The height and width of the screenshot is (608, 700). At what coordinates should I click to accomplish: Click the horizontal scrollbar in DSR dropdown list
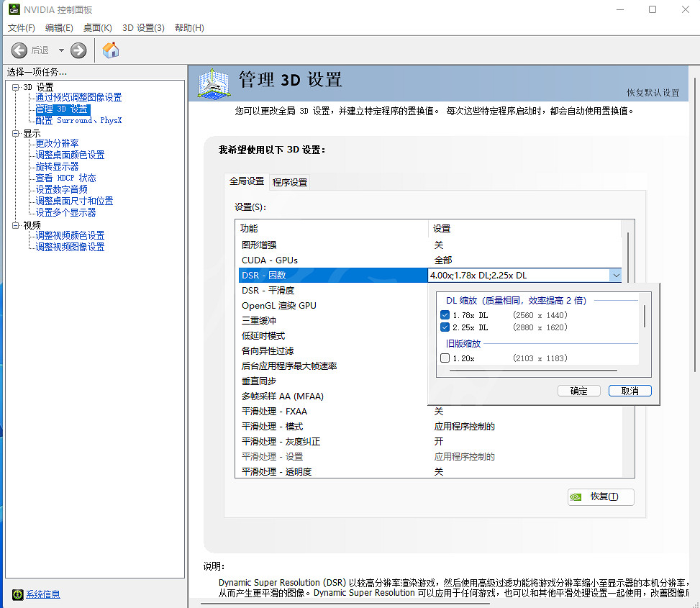[532, 371]
